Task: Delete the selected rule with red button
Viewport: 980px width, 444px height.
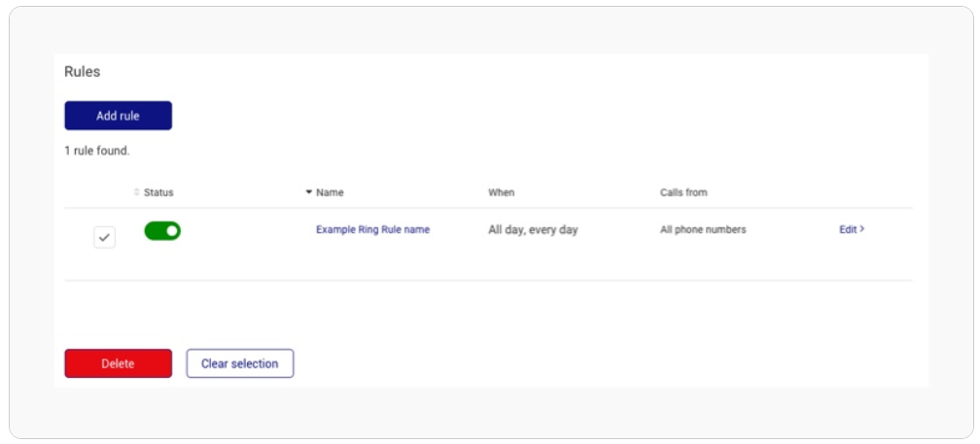Action: pyautogui.click(x=119, y=363)
